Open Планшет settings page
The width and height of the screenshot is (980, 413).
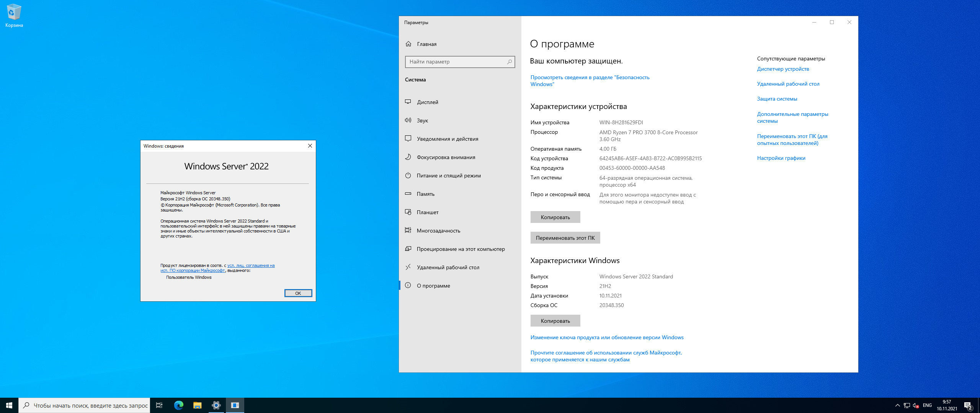click(x=460, y=212)
